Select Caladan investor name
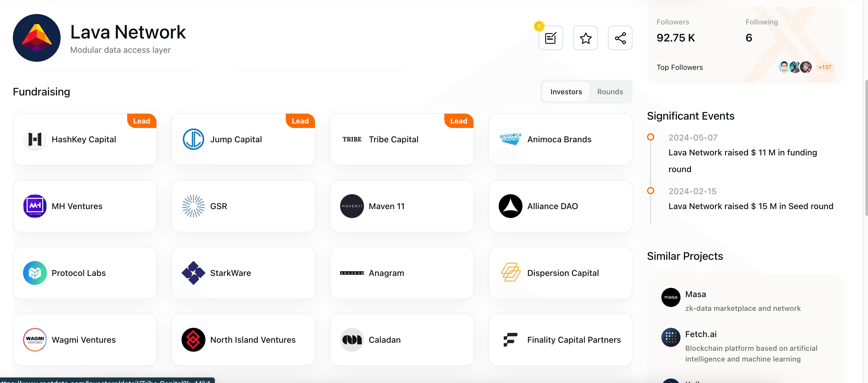Image resolution: width=868 pixels, height=383 pixels. point(385,339)
